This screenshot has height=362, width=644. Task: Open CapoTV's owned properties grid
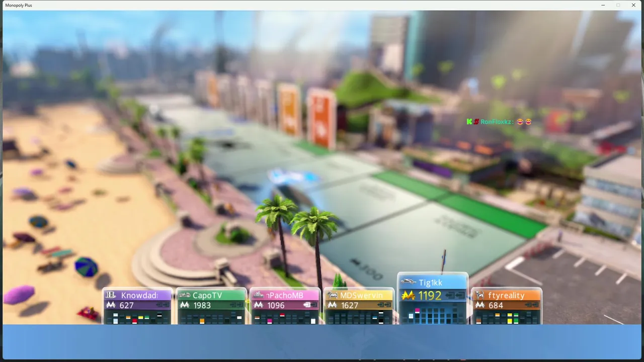point(211,318)
